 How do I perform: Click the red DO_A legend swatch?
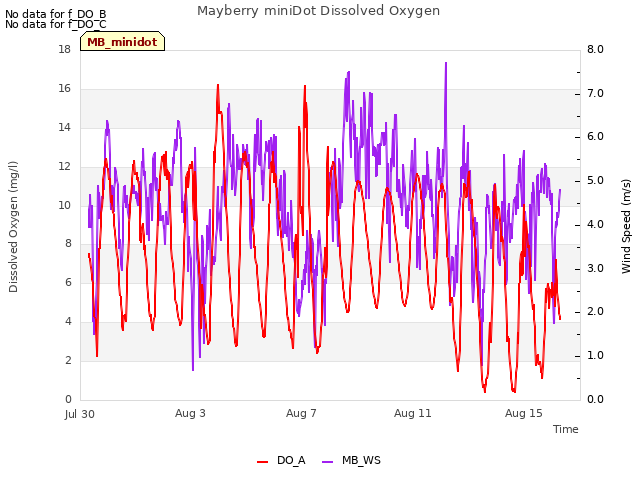[x=262, y=462]
